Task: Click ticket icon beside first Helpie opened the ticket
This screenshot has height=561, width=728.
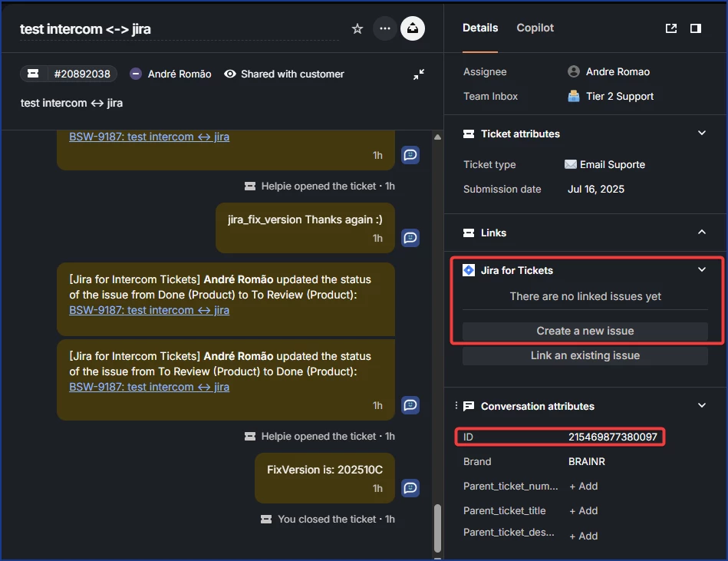Action: tap(250, 186)
